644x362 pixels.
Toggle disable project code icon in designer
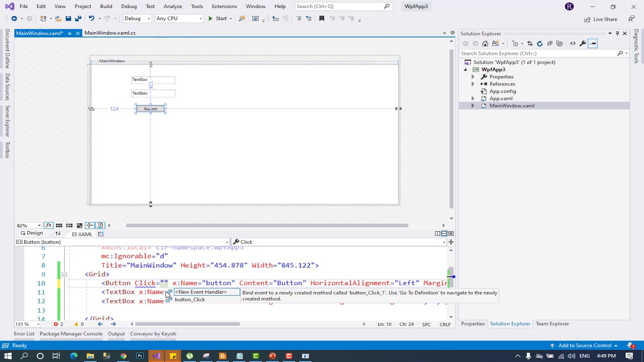[x=100, y=225]
